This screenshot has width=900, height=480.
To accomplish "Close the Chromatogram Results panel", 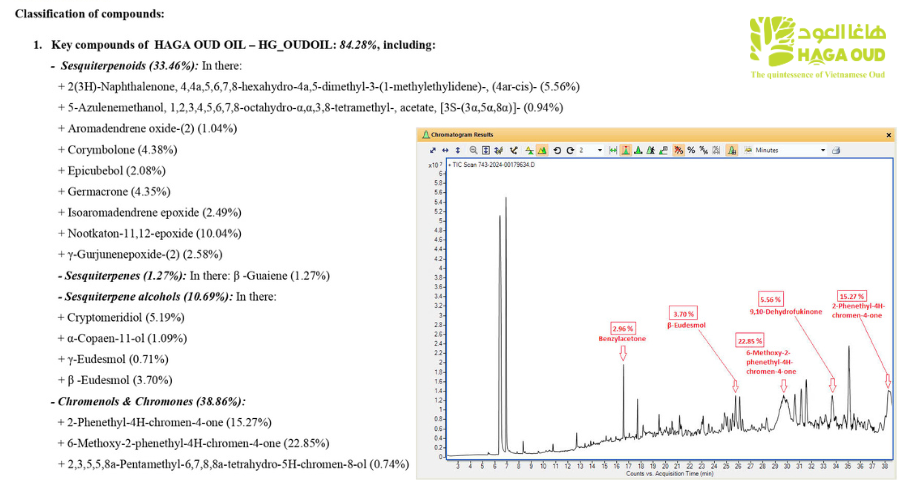I will [x=886, y=133].
